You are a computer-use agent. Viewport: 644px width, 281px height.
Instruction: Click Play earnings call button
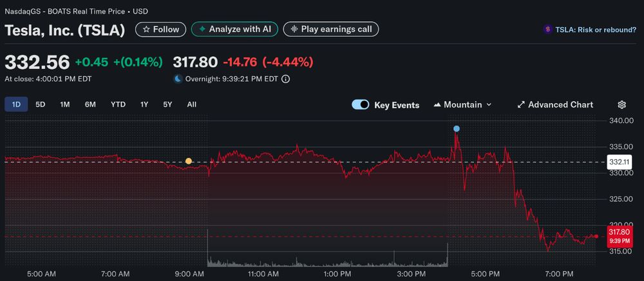pos(331,29)
